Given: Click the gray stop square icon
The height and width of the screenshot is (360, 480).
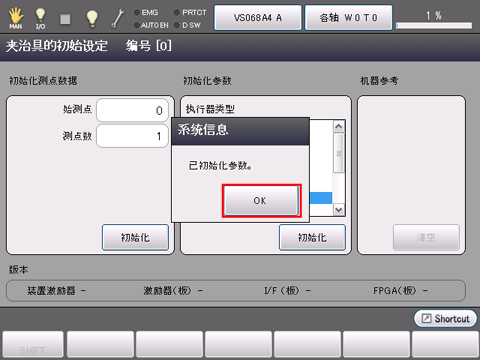Looking at the screenshot, I should click(65, 19).
